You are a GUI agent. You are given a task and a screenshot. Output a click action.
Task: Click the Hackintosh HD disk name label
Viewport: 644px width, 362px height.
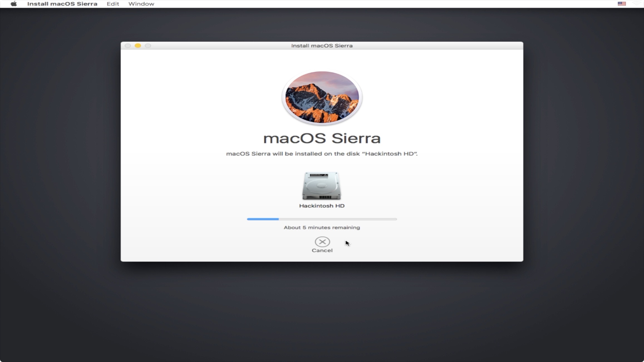[x=322, y=206]
